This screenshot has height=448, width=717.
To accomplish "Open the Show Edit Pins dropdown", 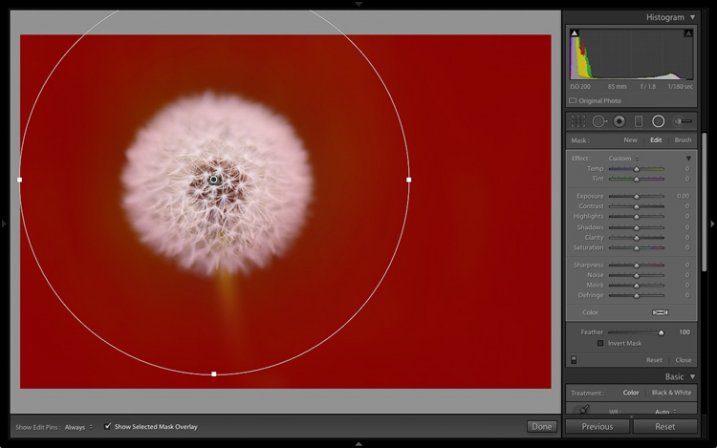I will click(x=78, y=427).
